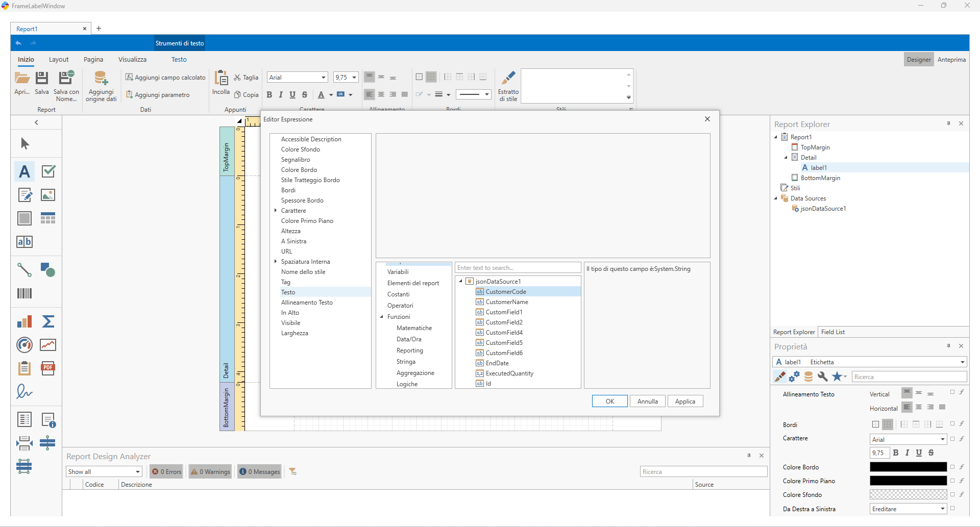Open the 9,75 font size dropdown
Screen dimensions: 980x527
[354, 78]
